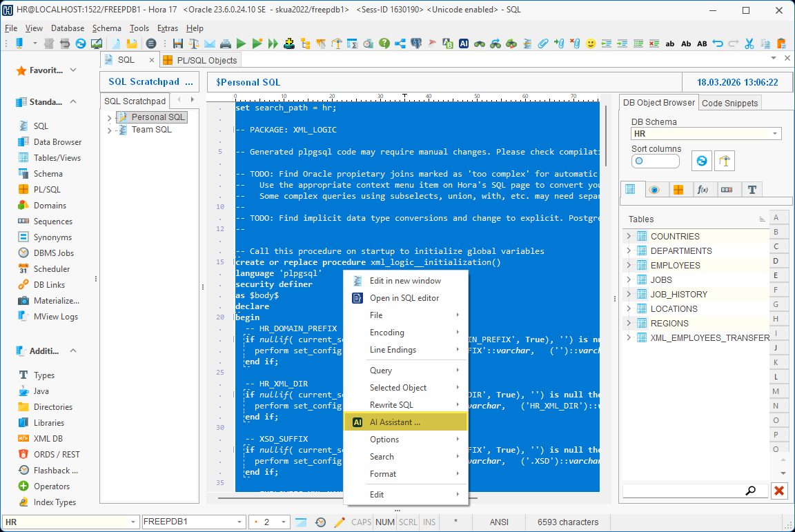795x532 pixels.
Task: Click the crane icon in DB Object Browser
Action: (724, 161)
